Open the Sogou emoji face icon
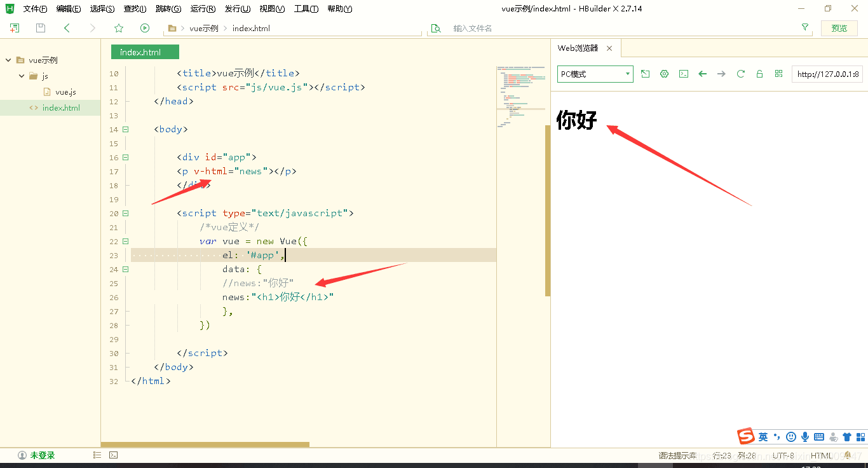The image size is (868, 468). 791,437
